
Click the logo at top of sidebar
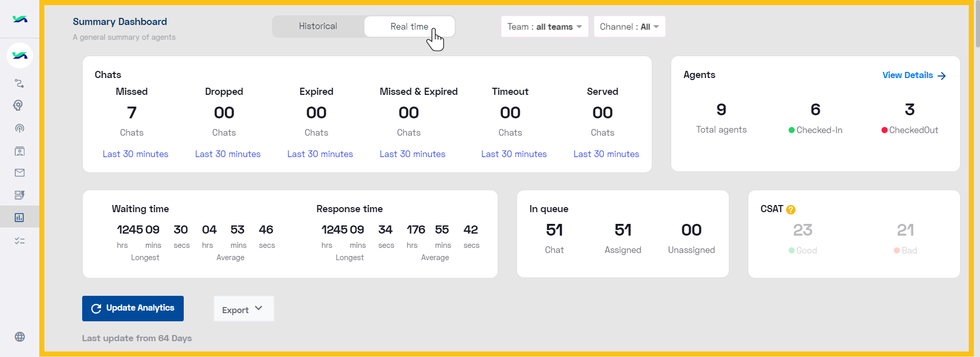pos(19,19)
